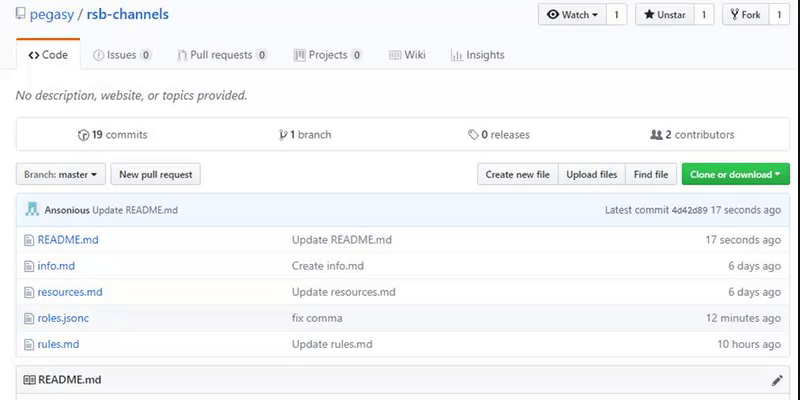Viewport: 800px width, 400px height.
Task: Click the branch icon beside 1 branch
Action: click(283, 135)
